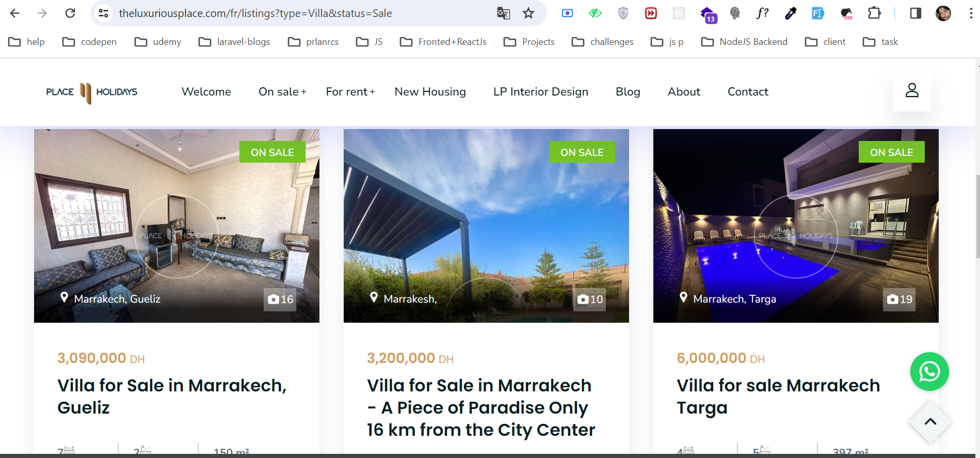The image size is (980, 458).
Task: Open the Projects bookmarks folder
Action: tap(529, 42)
